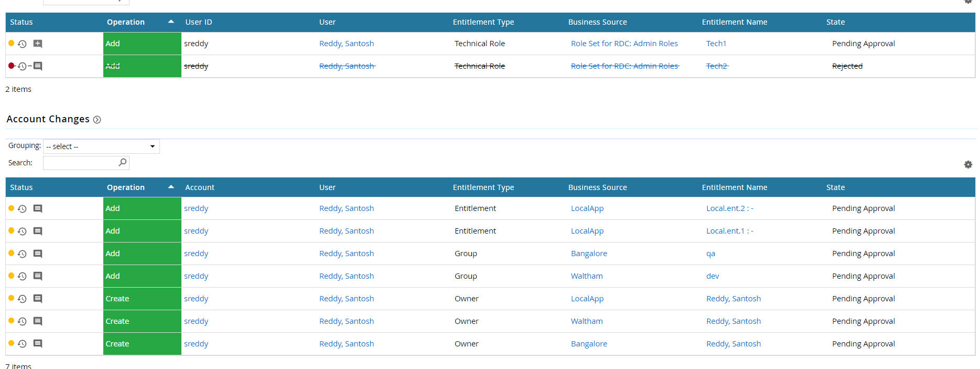980x369 pixels.
Task: View history of the Local.ent.2 account change
Action: (22, 209)
